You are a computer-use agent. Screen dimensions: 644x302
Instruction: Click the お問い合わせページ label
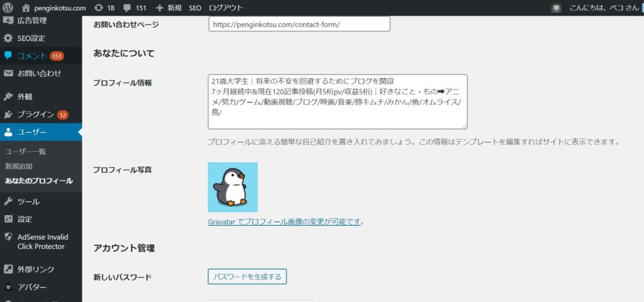coord(126,25)
